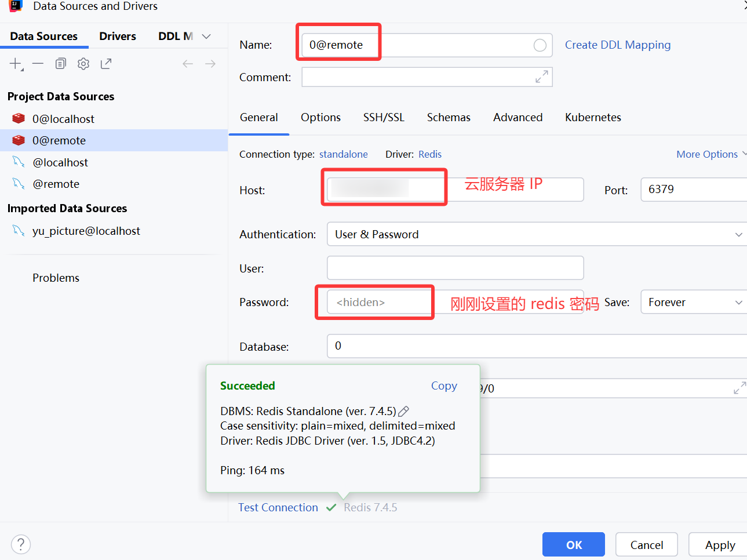Switch to the SSH/SSL tab
Image resolution: width=747 pixels, height=560 pixels.
[x=384, y=118]
